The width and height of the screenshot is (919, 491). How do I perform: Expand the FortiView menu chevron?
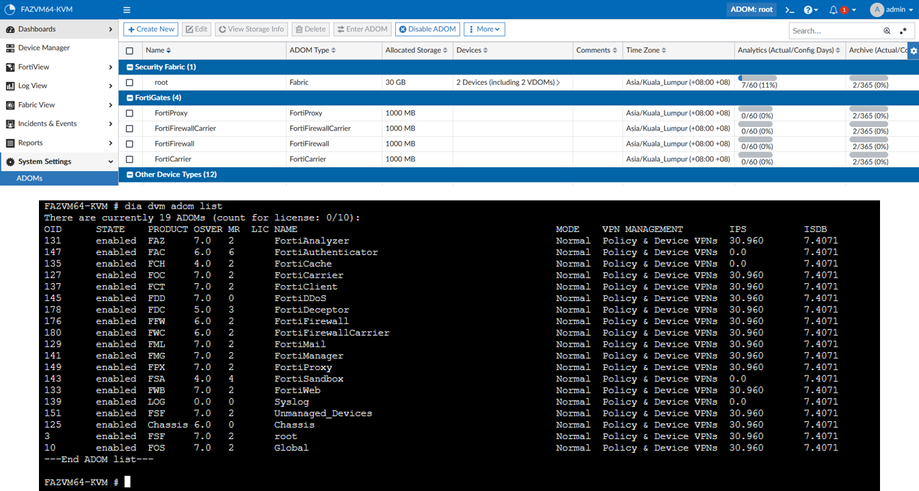point(111,67)
